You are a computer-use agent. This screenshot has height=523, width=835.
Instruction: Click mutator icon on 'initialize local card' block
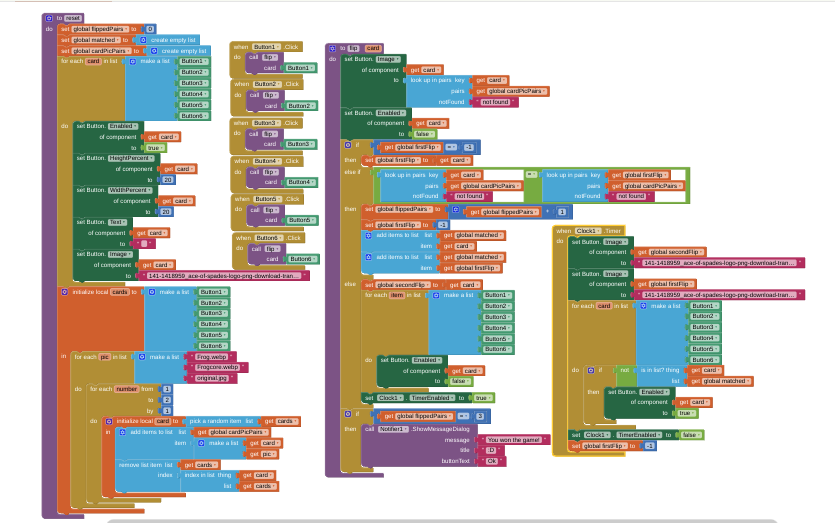[x=109, y=421]
